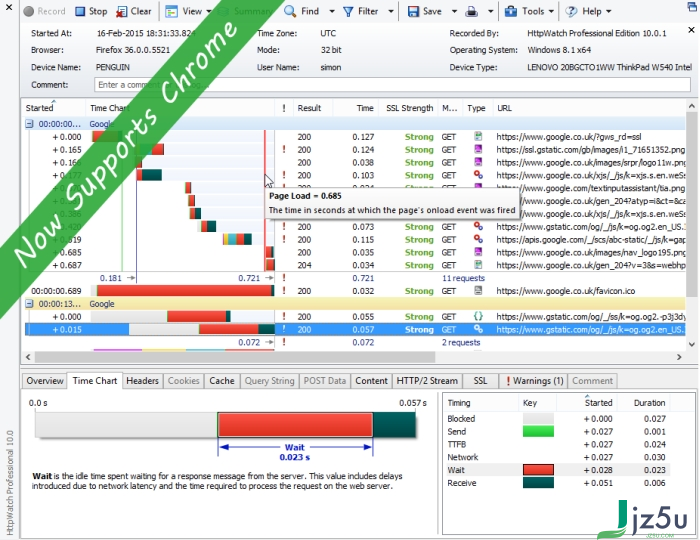Open the View toolbar menu
700x540 pixels.
click(188, 11)
